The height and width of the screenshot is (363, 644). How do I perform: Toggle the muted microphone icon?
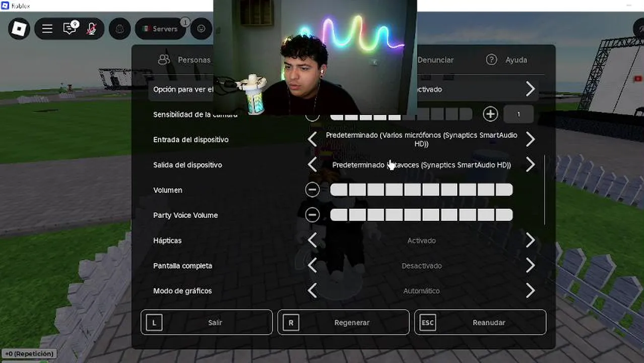click(91, 29)
